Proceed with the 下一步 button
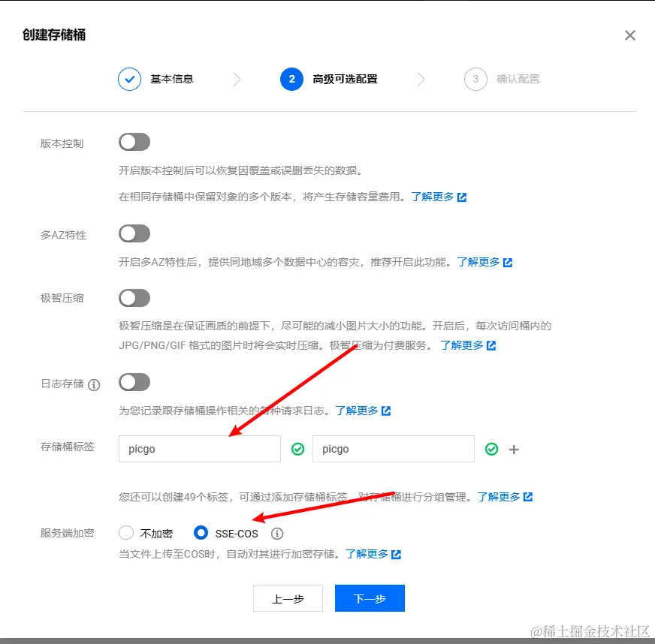655x644 pixels. tap(370, 598)
